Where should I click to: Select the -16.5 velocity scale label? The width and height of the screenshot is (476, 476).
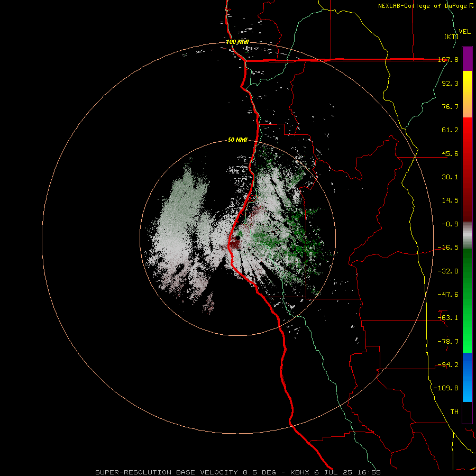click(448, 248)
